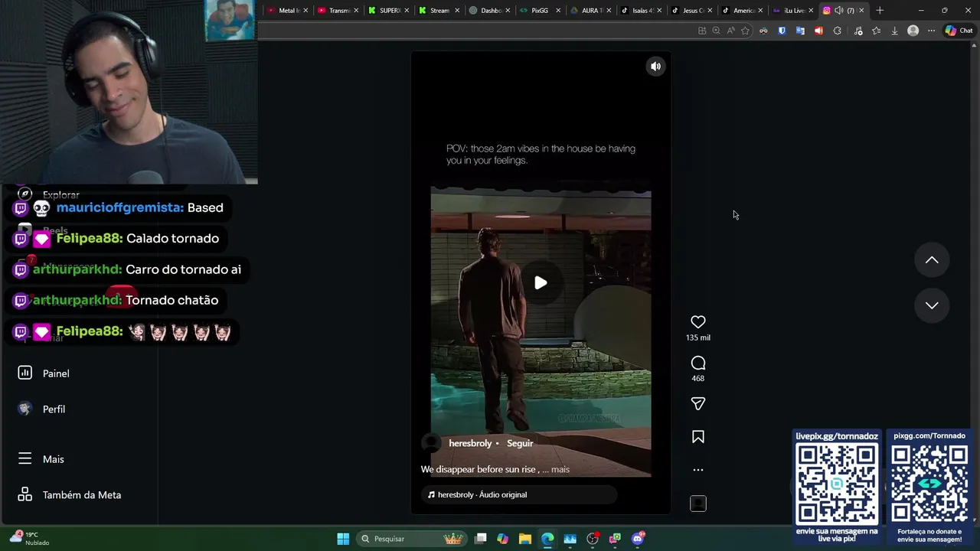Open Discord in taskbar

click(638, 539)
